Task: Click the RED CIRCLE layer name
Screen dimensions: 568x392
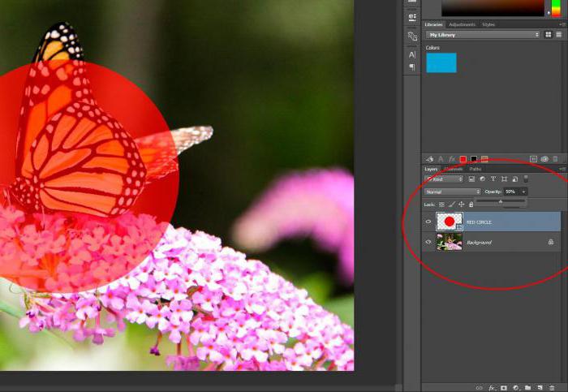Action: (x=479, y=222)
